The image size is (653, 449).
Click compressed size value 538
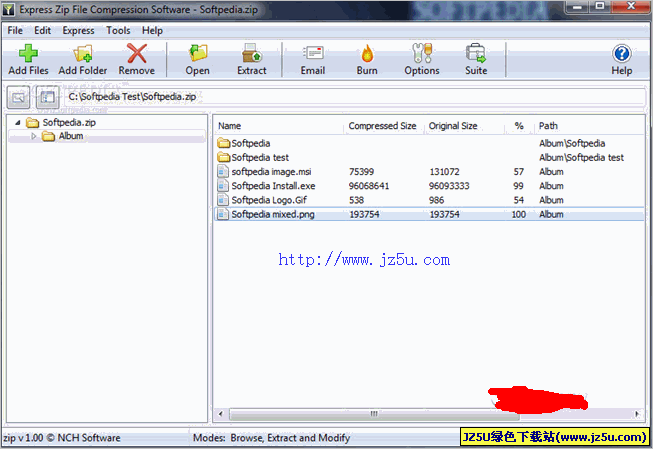click(x=356, y=200)
